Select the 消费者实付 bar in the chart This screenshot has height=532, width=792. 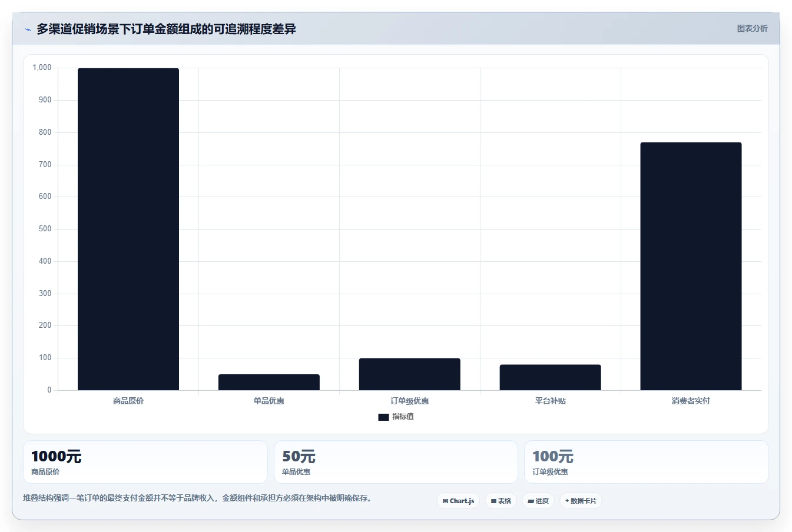coord(691,266)
